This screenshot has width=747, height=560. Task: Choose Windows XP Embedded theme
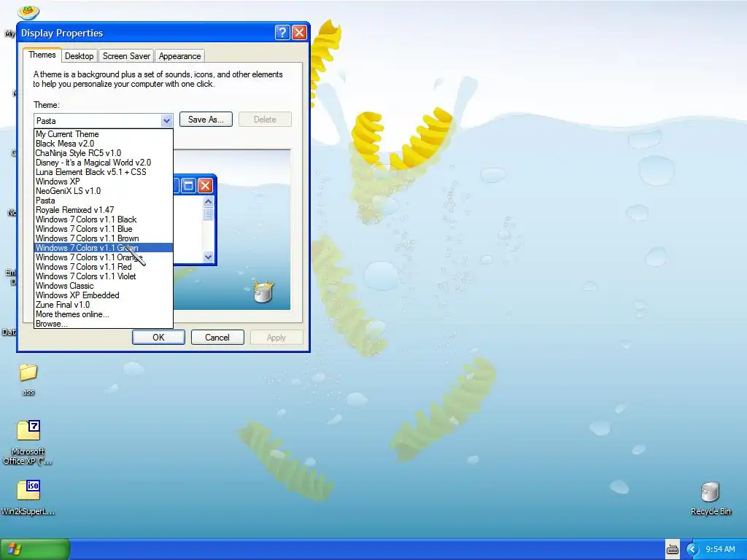104,295
